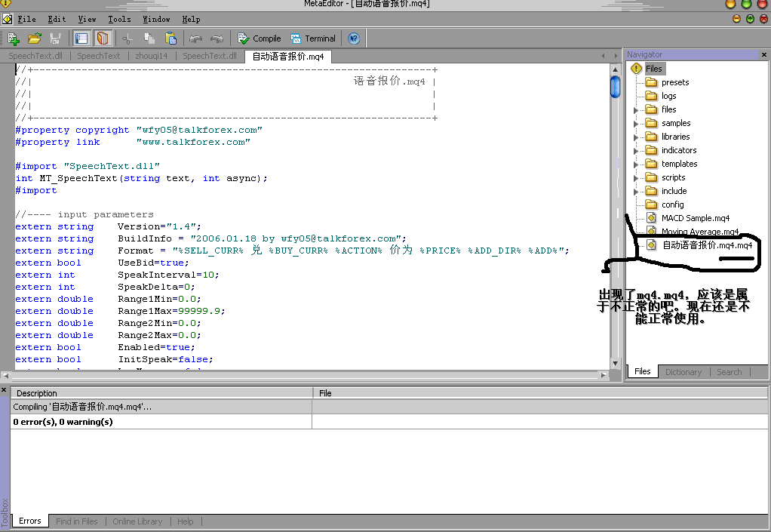Select the 自动语音报价.mq4 editor tab
The width and height of the screenshot is (771, 532).
(x=288, y=57)
